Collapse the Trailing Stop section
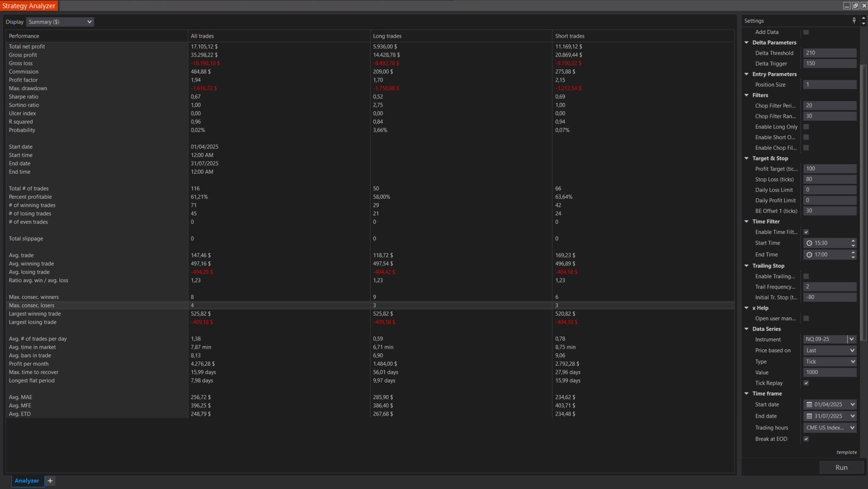Viewport: 868px width, 489px height. (x=746, y=266)
